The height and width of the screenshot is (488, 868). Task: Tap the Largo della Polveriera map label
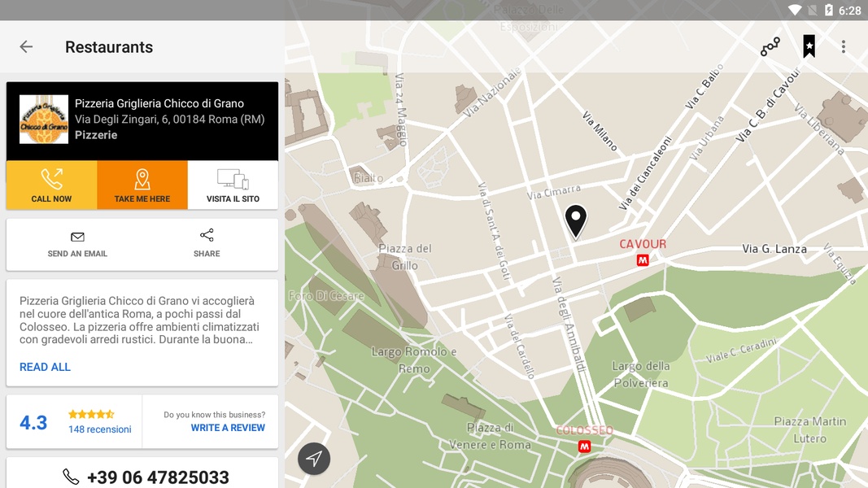point(641,375)
